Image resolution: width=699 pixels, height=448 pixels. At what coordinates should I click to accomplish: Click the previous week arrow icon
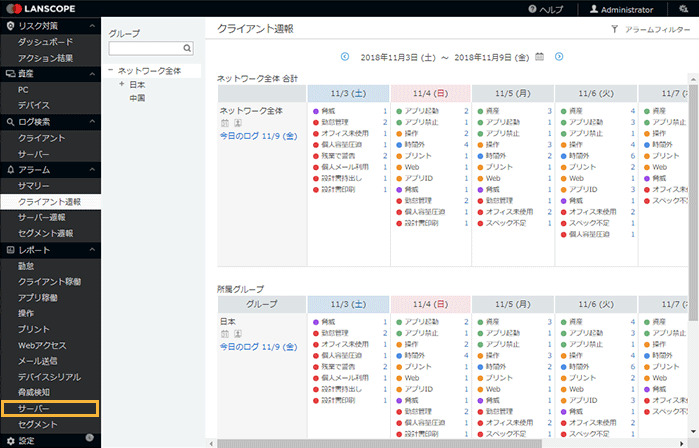click(x=345, y=57)
